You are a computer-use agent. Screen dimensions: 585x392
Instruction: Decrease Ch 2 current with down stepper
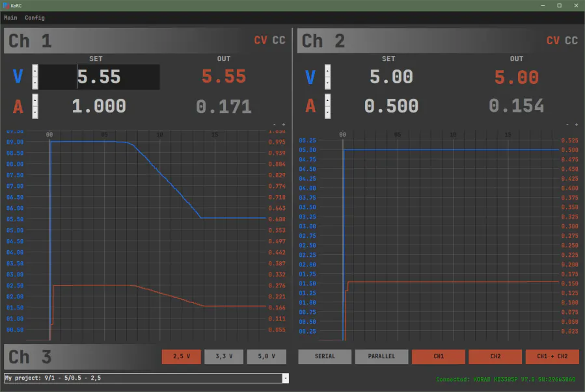coord(327,112)
